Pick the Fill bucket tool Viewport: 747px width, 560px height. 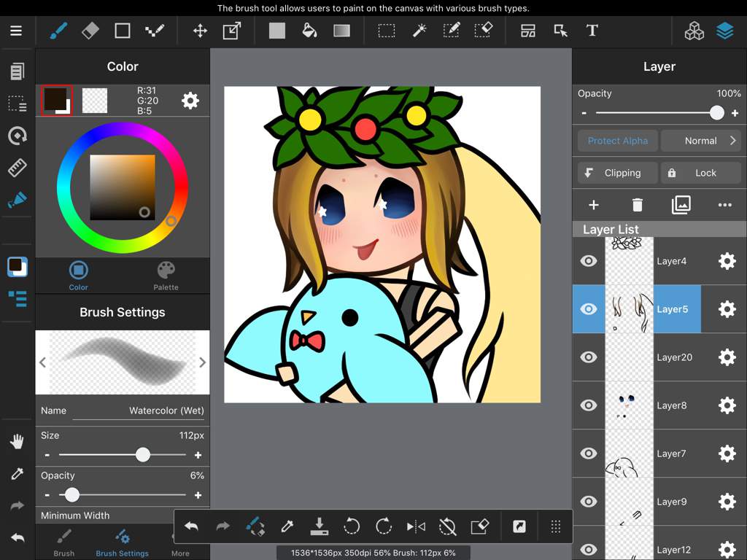(309, 31)
